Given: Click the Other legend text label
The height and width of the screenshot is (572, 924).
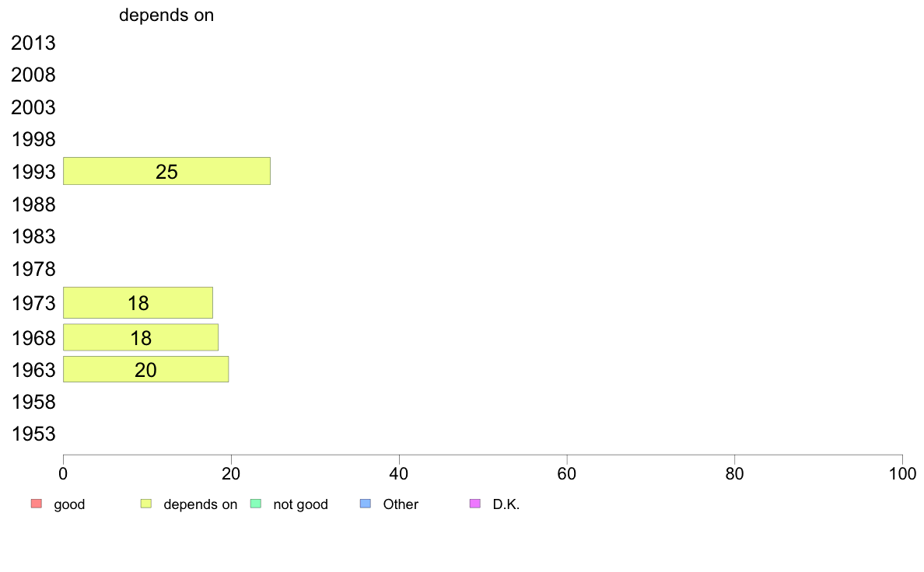Looking at the screenshot, I should (x=401, y=504).
